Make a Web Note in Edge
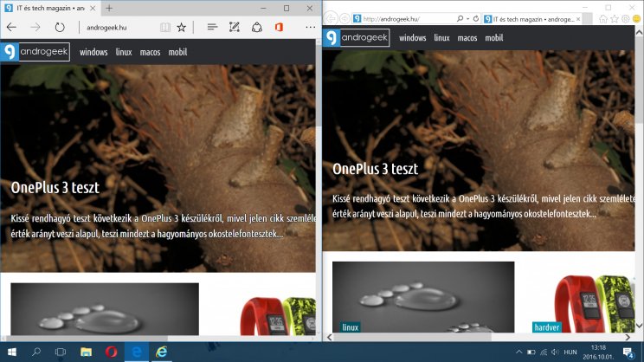 234,28
